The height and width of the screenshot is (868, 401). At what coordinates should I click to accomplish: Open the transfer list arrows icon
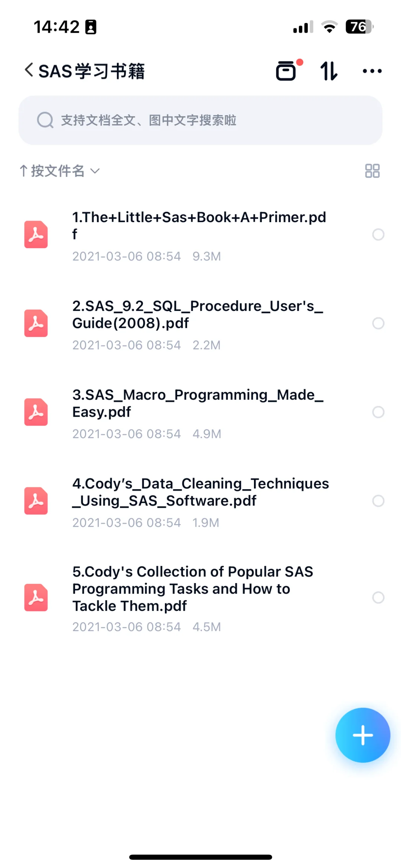click(329, 71)
